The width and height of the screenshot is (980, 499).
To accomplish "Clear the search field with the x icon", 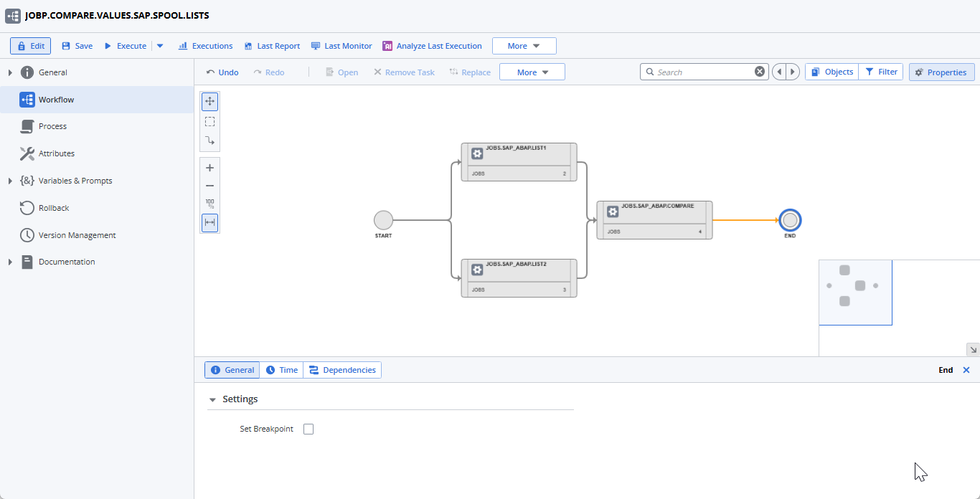I will 760,71.
